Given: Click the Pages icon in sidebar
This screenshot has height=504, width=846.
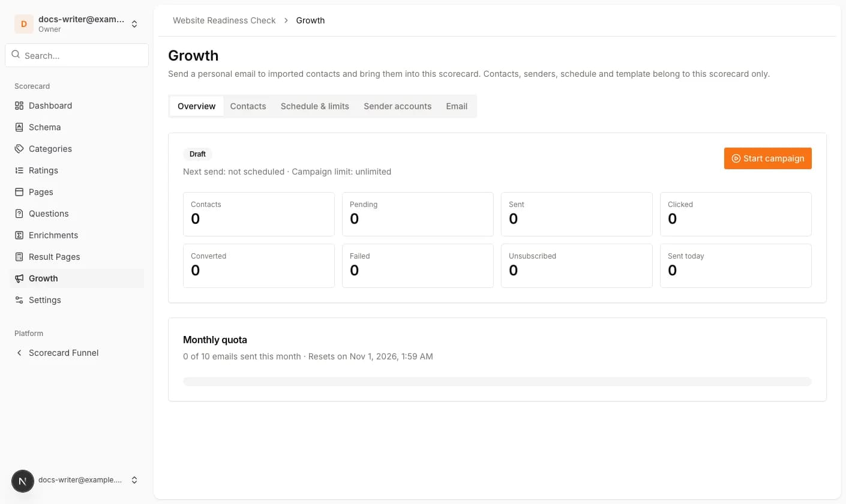Looking at the screenshot, I should (19, 192).
